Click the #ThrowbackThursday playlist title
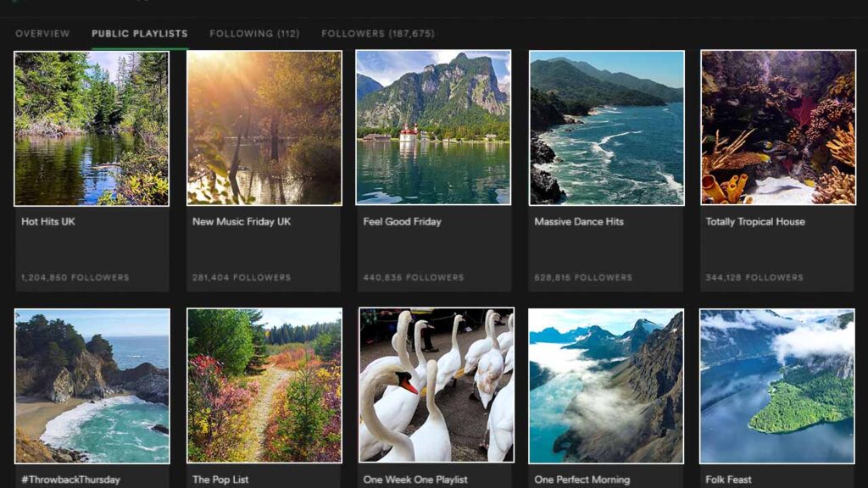 [72, 480]
